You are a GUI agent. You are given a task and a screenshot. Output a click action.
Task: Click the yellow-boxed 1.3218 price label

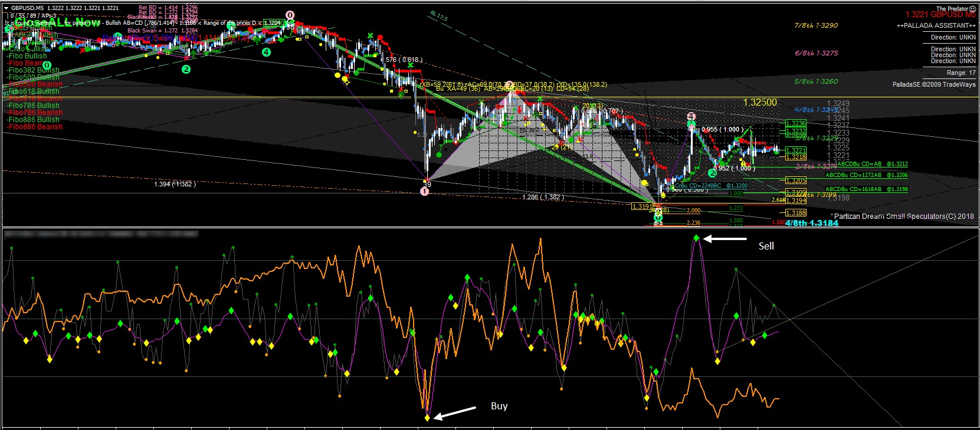(x=796, y=157)
